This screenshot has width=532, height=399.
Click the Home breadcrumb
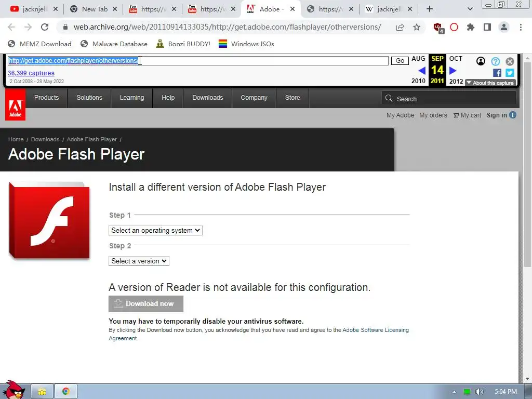16,139
